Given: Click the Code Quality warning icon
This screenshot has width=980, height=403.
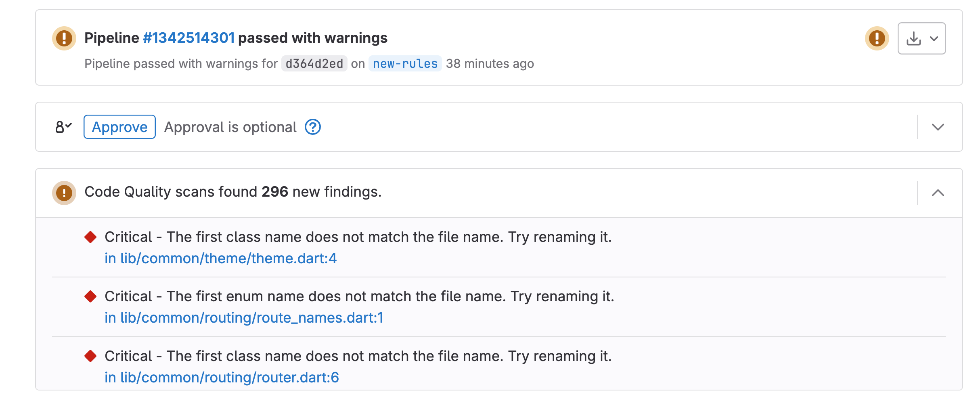Looking at the screenshot, I should click(64, 193).
